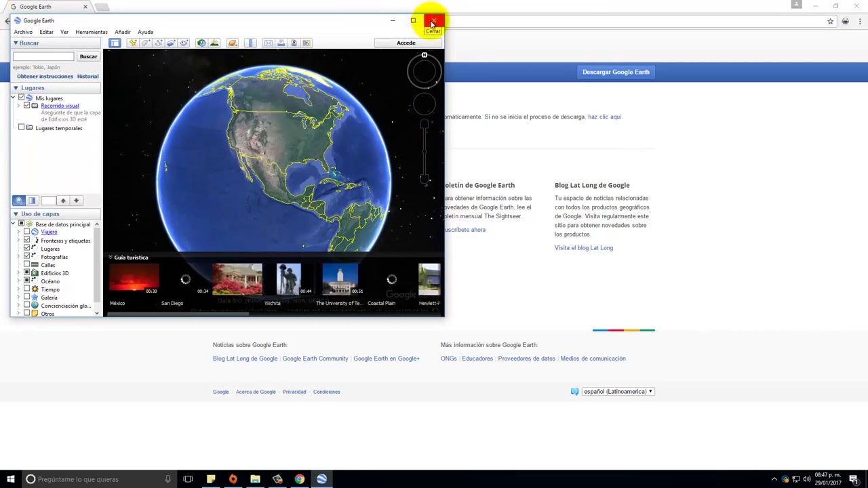Toggle the Recorrido visual checkbox
This screenshot has height=488, width=868.
(27, 106)
